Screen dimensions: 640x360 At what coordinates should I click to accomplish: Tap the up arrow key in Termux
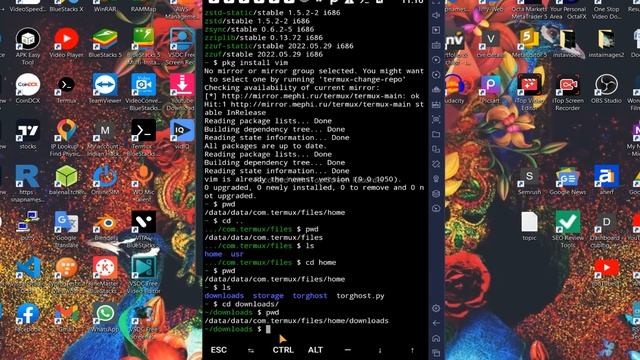coord(412,350)
